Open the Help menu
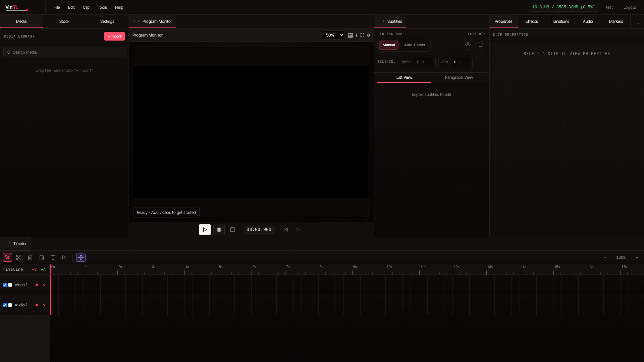Image resolution: width=644 pixels, height=362 pixels. [x=119, y=7]
